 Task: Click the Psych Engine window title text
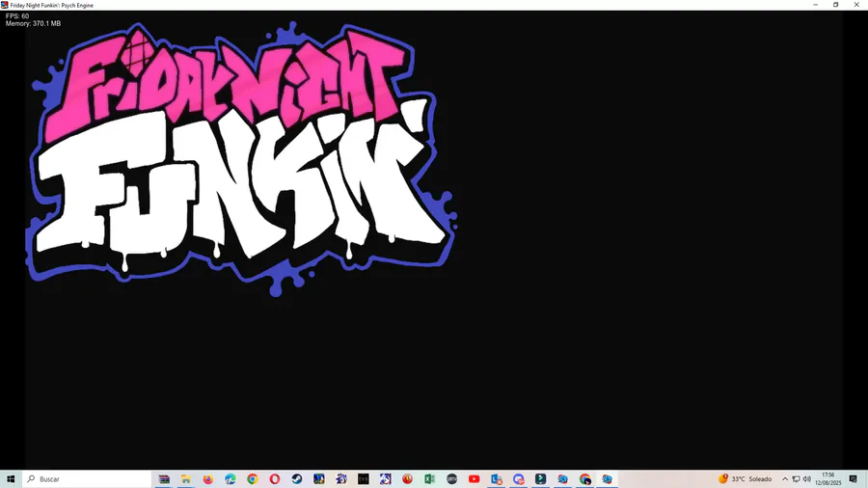pos(51,5)
